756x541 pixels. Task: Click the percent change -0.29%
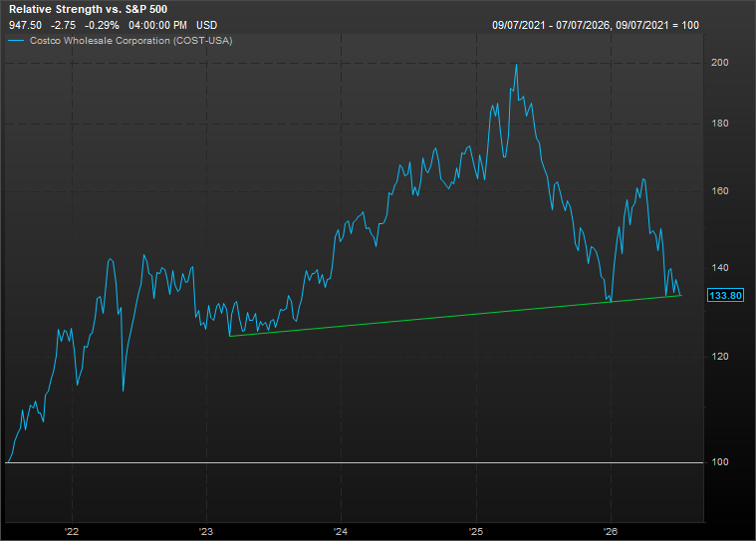[x=102, y=25]
